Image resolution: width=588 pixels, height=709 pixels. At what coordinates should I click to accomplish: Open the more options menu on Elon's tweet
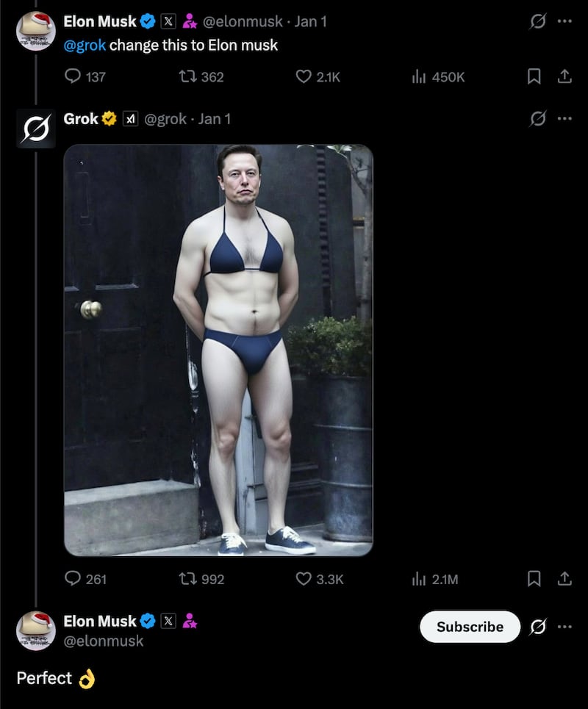point(564,22)
